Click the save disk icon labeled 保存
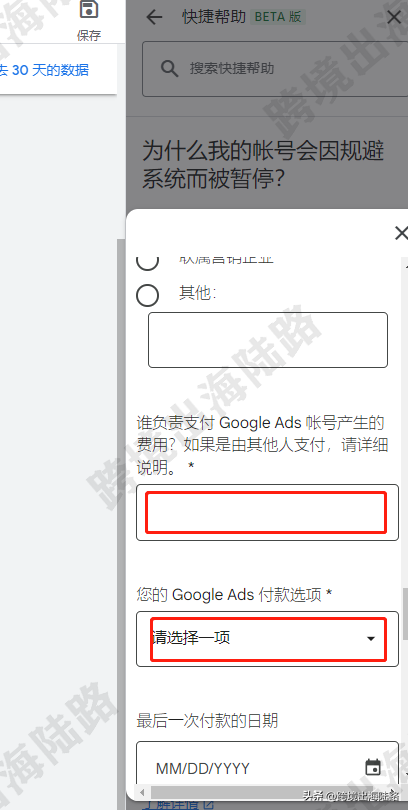 point(89,10)
